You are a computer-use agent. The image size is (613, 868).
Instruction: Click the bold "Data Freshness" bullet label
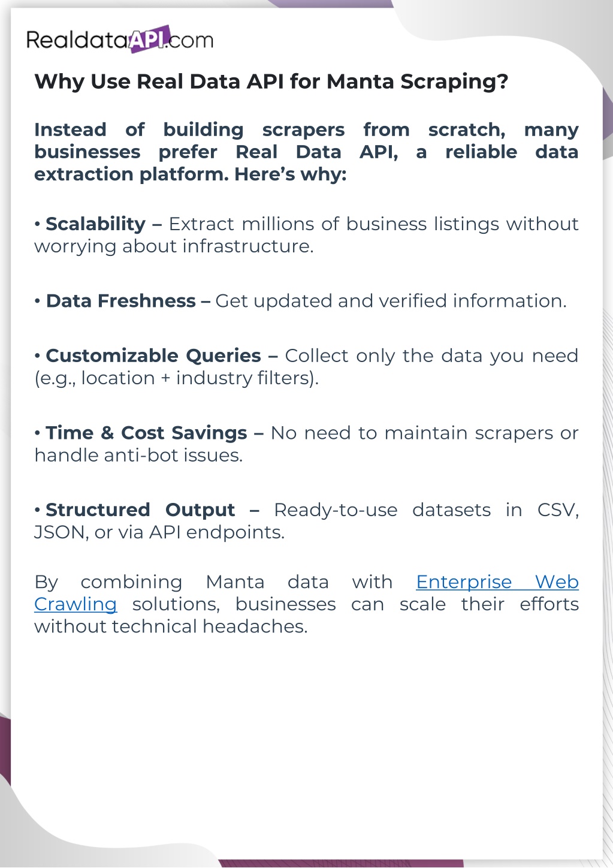120,301
